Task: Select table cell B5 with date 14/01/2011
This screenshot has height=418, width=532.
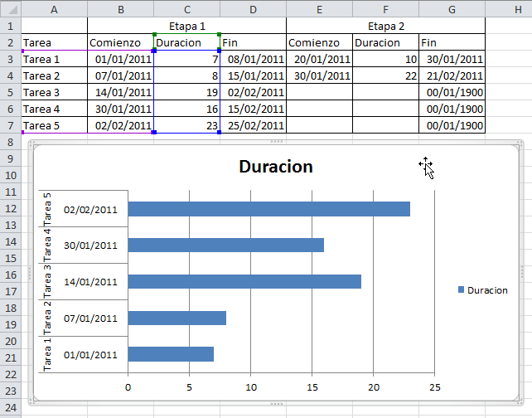Action: (x=120, y=92)
